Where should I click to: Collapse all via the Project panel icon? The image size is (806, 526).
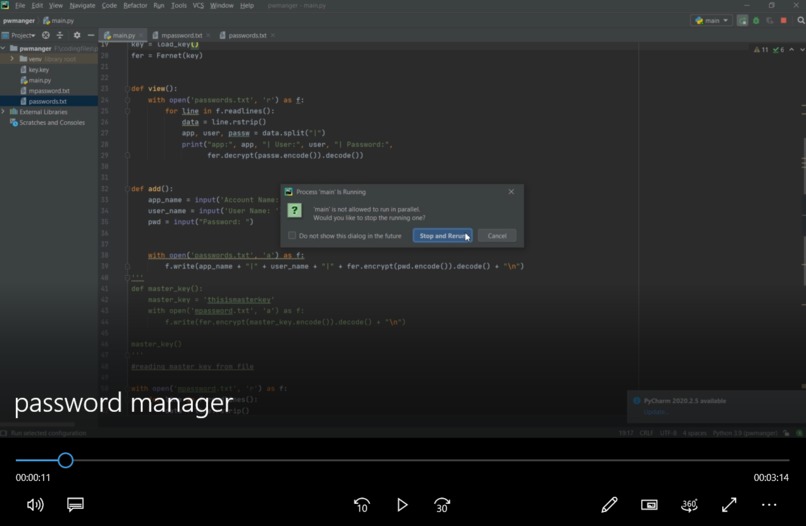tap(60, 35)
